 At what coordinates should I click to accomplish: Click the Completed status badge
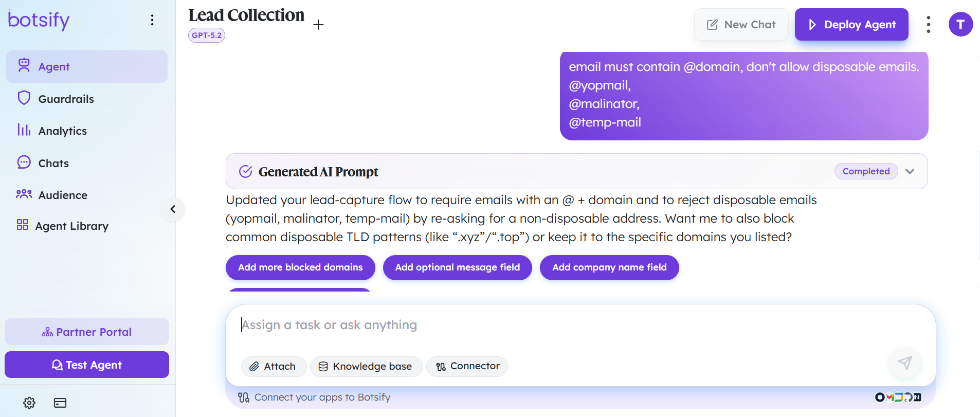point(866,171)
